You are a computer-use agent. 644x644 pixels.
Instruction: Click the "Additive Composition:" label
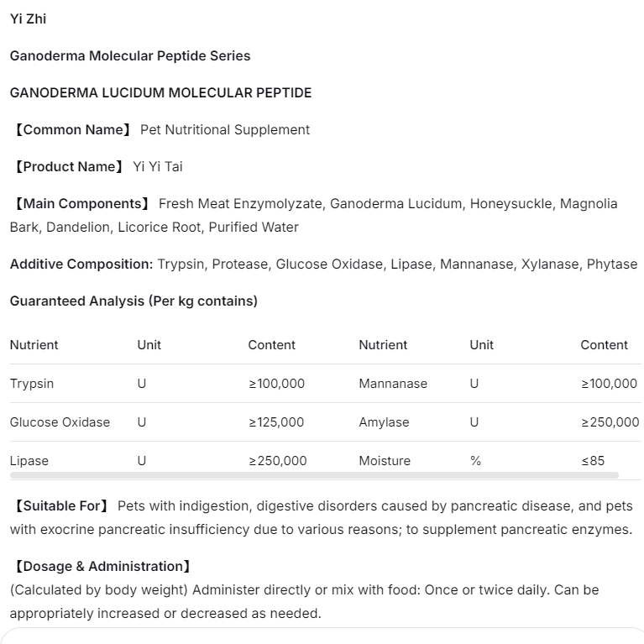(x=81, y=264)
